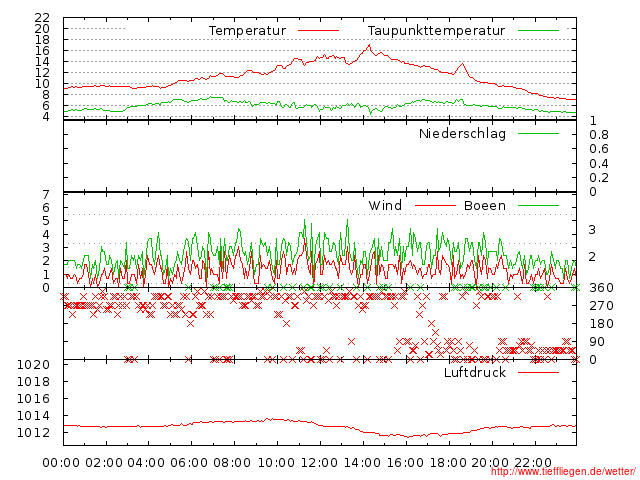This screenshot has width=640, height=480.
Task: Click the Boeen legend label
Action: click(x=485, y=205)
